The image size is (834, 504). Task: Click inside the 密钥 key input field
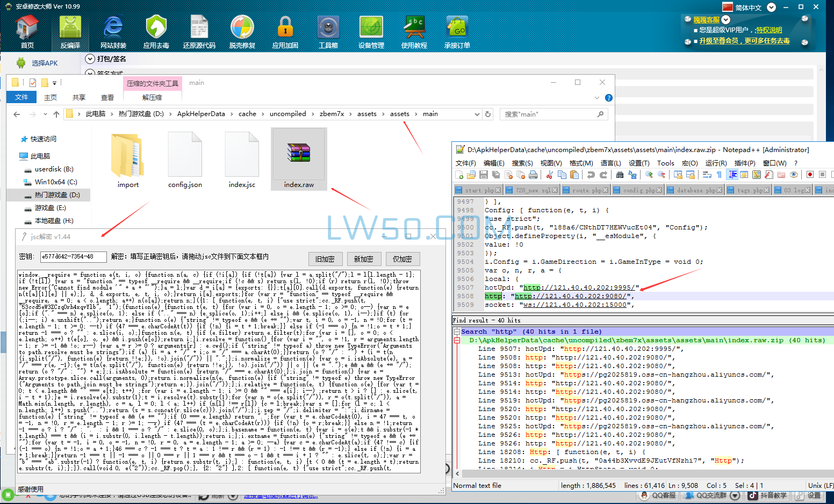73,257
